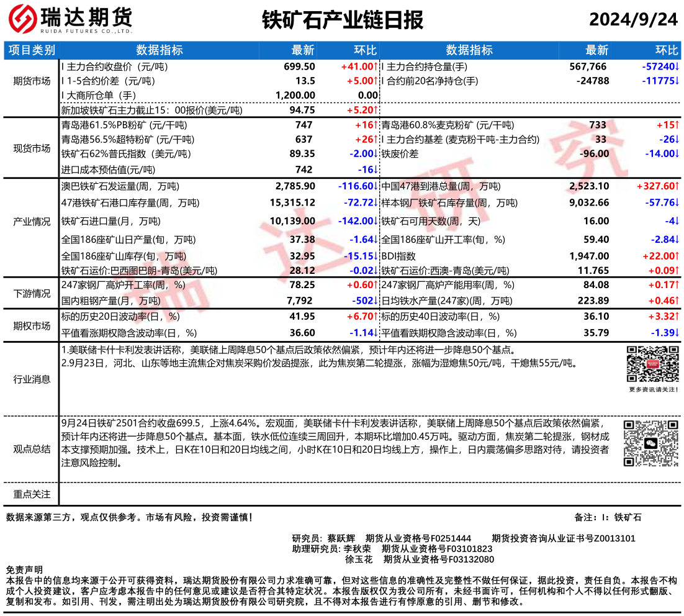Select the BDI指数 value 1,947.00
Image resolution: width=684 pixels, height=616 pixels.
[590, 256]
